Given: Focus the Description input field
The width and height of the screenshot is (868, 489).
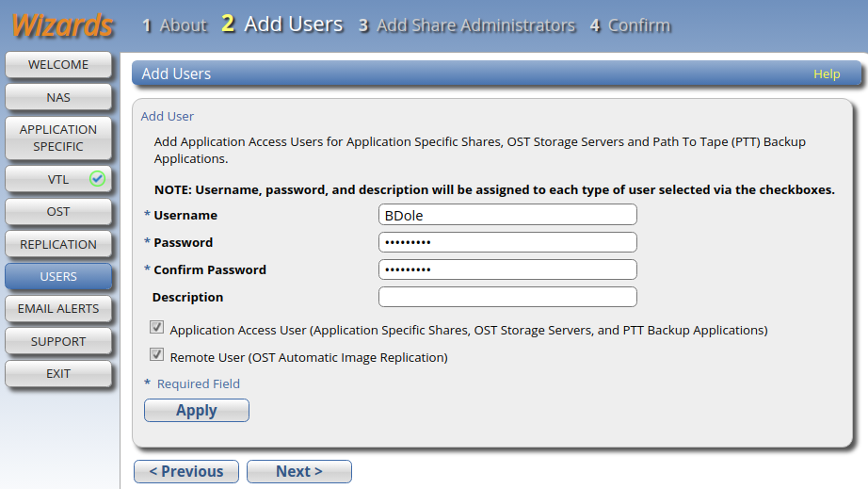Looking at the screenshot, I should (x=507, y=297).
